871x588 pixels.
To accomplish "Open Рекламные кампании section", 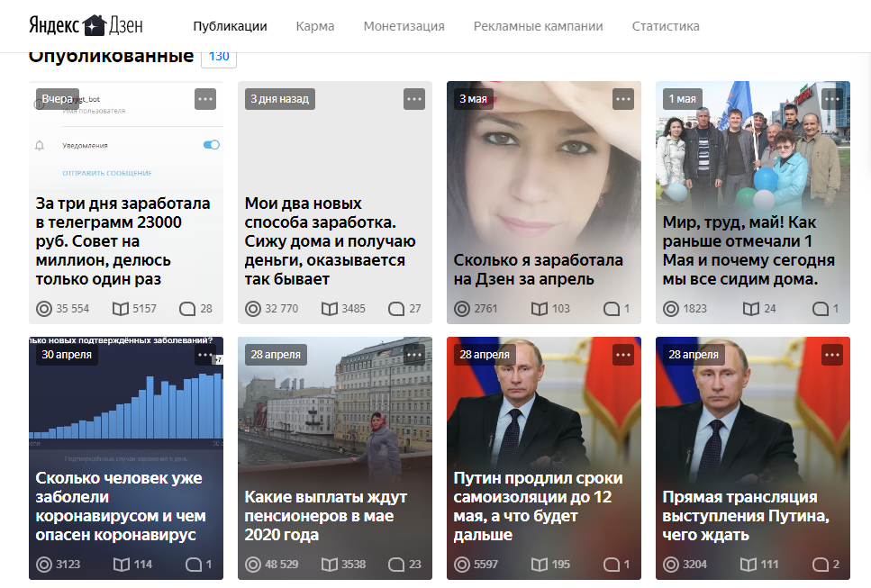I will [538, 26].
